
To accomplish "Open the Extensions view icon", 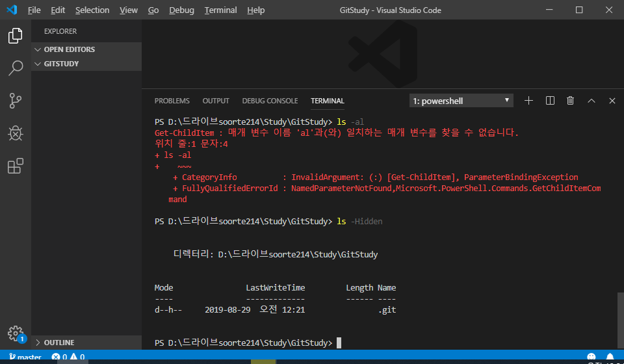I will tap(15, 166).
